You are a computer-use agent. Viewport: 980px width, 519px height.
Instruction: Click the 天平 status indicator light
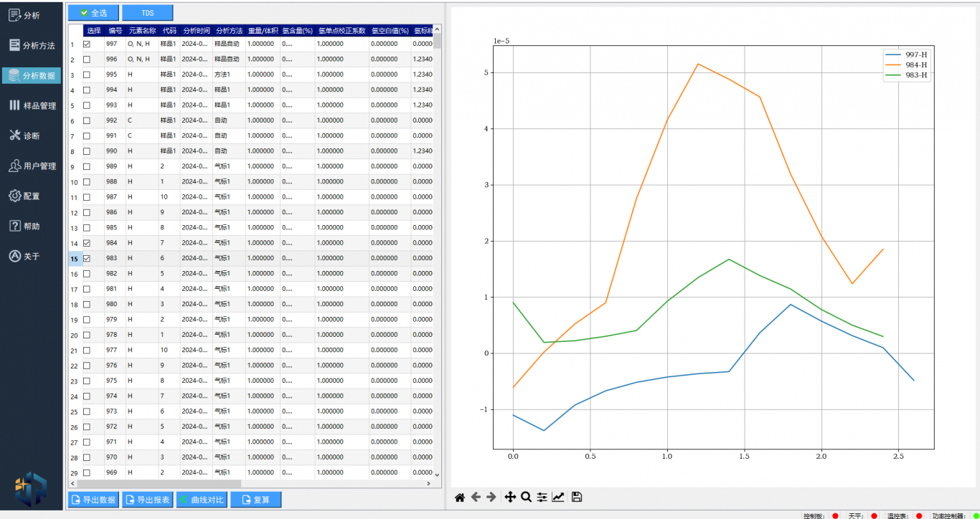click(x=874, y=515)
